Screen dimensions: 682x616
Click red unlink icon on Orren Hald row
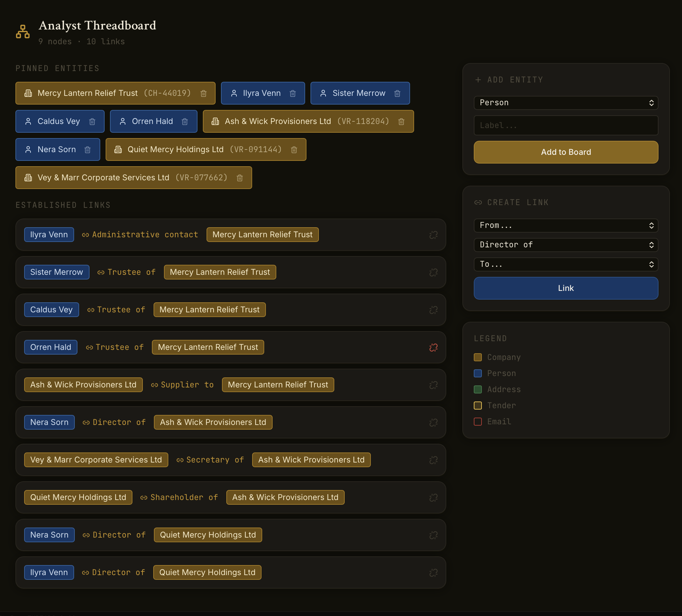pyautogui.click(x=433, y=347)
